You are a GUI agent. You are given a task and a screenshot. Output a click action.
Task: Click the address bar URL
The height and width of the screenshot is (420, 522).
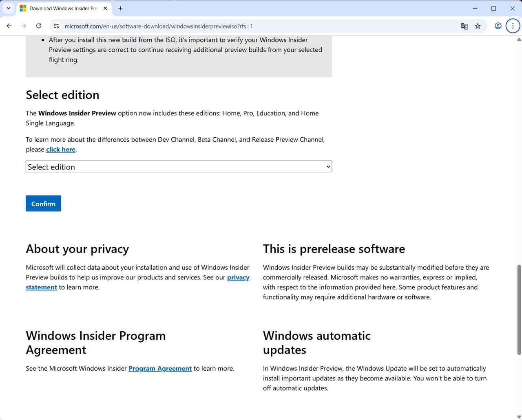[x=159, y=26]
